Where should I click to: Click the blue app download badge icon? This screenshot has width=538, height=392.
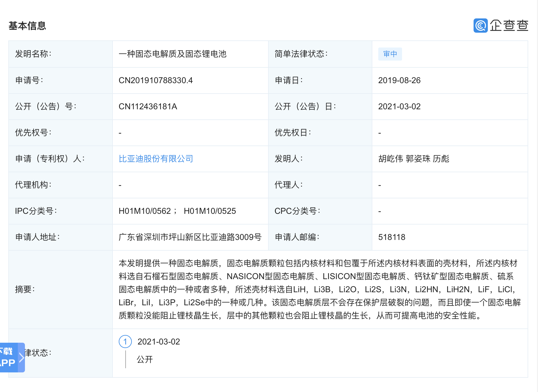(x=9, y=357)
